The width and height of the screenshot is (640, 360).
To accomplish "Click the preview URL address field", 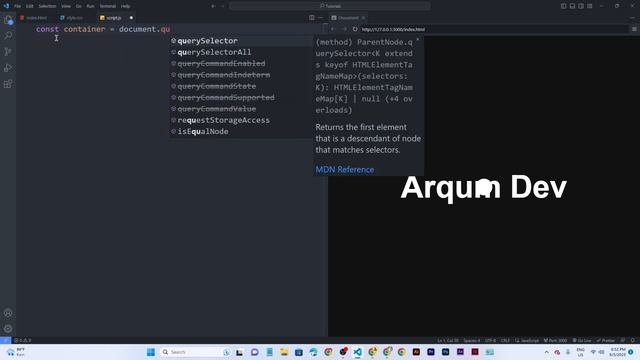I will (494, 29).
